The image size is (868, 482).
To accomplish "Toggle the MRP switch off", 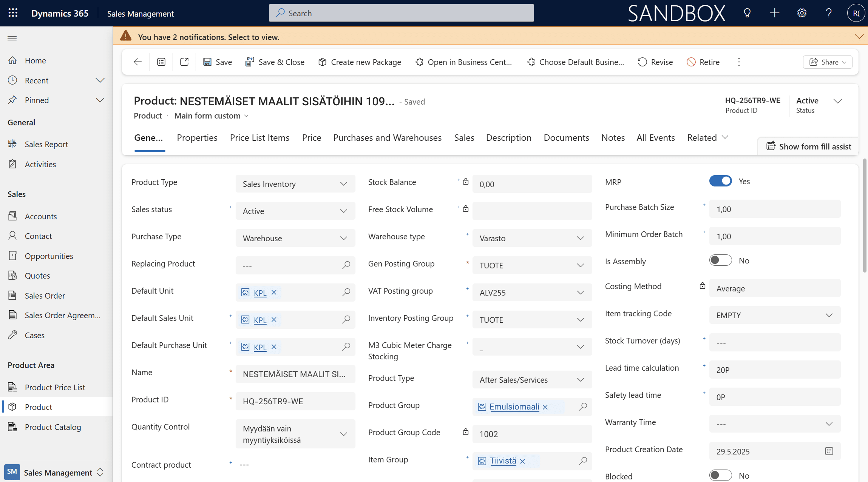I will pyautogui.click(x=720, y=181).
